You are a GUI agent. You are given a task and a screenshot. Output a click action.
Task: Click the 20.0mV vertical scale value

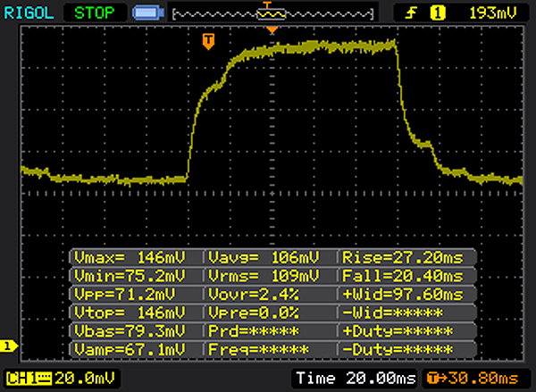[x=85, y=379]
